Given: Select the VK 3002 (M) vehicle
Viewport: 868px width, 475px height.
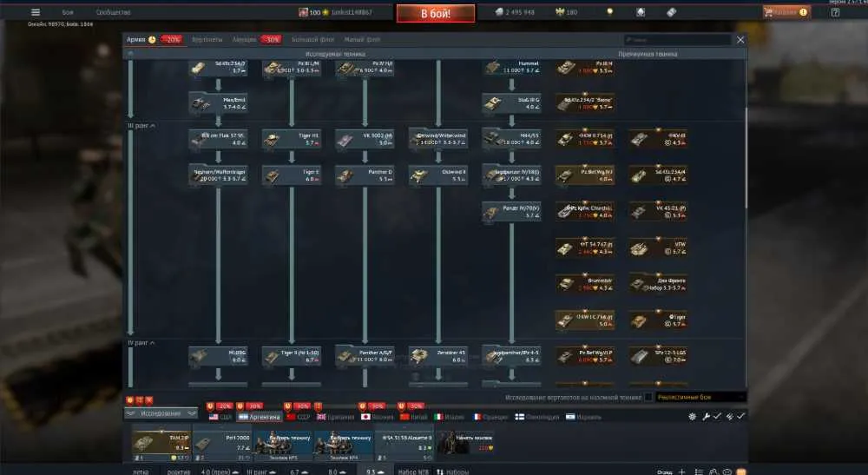Looking at the screenshot, I should coord(365,139).
